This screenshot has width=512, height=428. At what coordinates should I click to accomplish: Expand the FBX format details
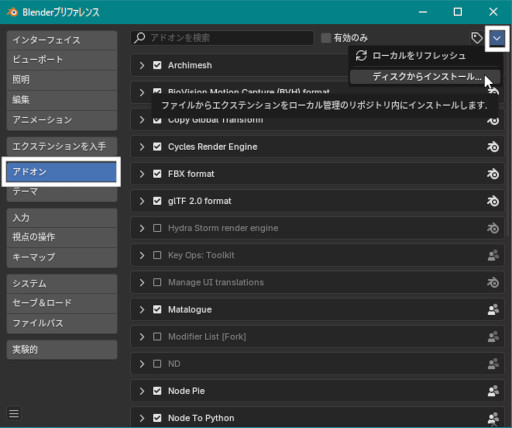pyautogui.click(x=142, y=174)
